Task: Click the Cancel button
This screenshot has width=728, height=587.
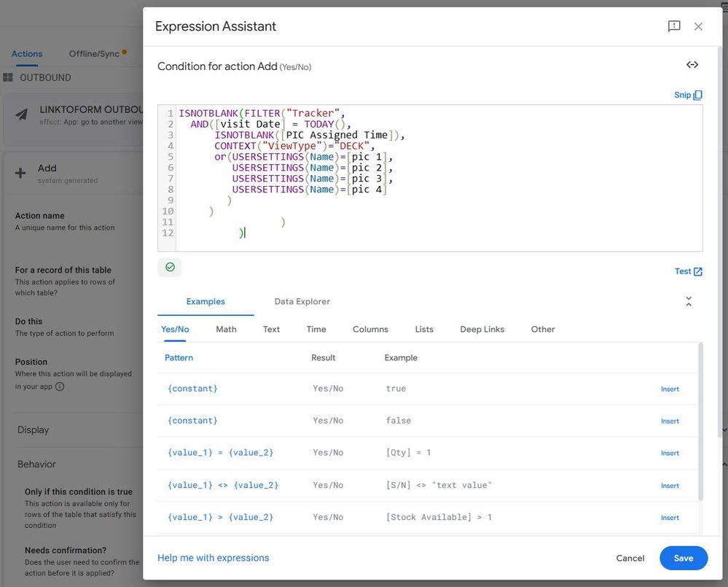Action: (630, 559)
